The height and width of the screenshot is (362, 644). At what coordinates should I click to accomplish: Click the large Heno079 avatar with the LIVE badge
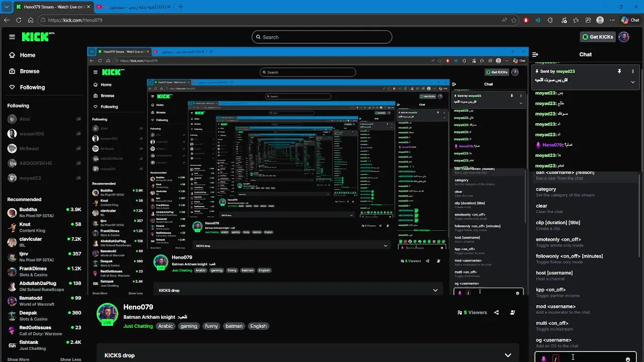pyautogui.click(x=107, y=314)
